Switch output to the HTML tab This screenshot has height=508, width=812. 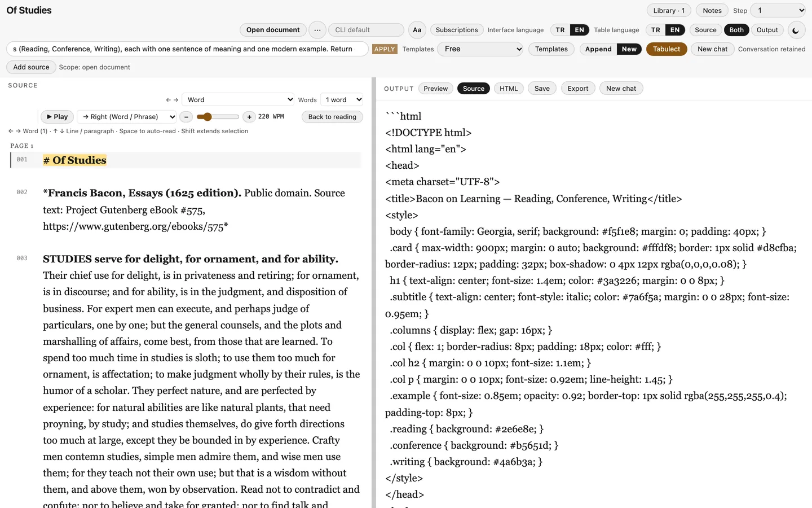click(509, 89)
